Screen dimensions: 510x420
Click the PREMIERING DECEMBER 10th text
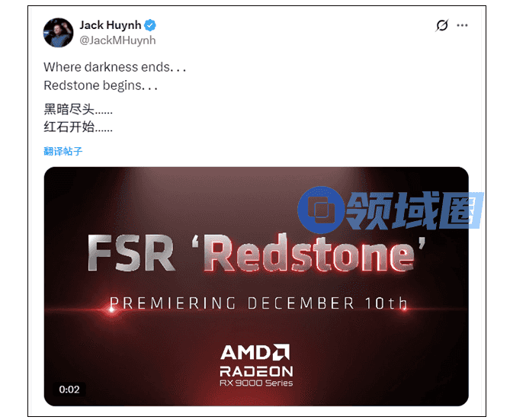[x=258, y=303]
